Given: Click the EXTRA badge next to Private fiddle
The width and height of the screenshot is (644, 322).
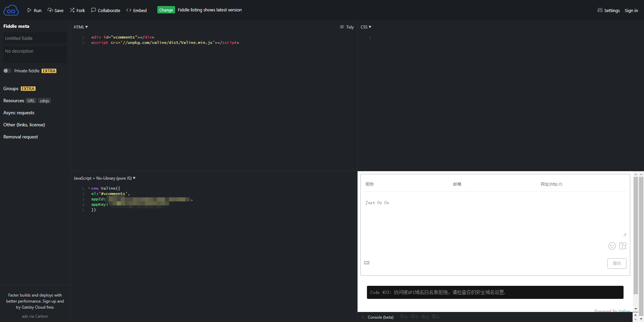Looking at the screenshot, I should point(49,71).
